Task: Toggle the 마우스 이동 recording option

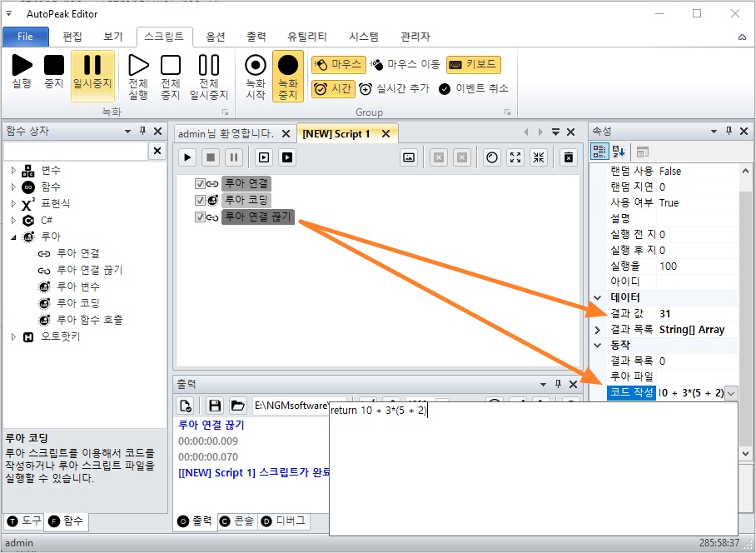Action: pos(405,64)
